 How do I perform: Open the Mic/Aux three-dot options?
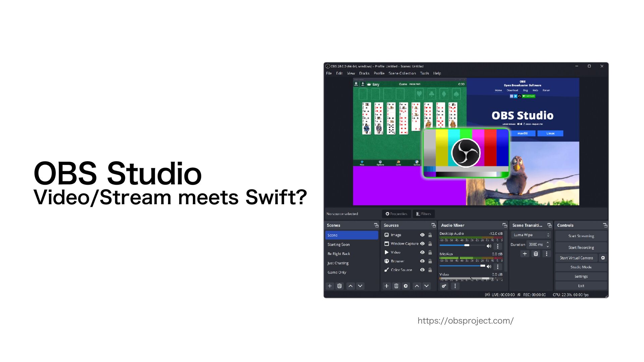(498, 266)
